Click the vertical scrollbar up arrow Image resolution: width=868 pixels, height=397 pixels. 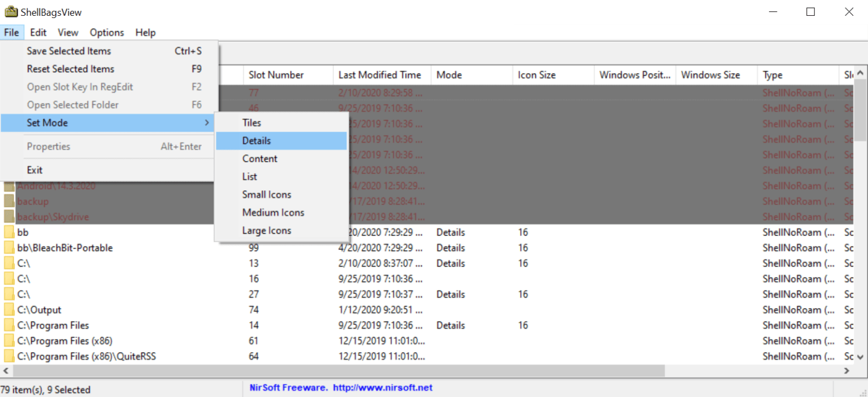[861, 71]
